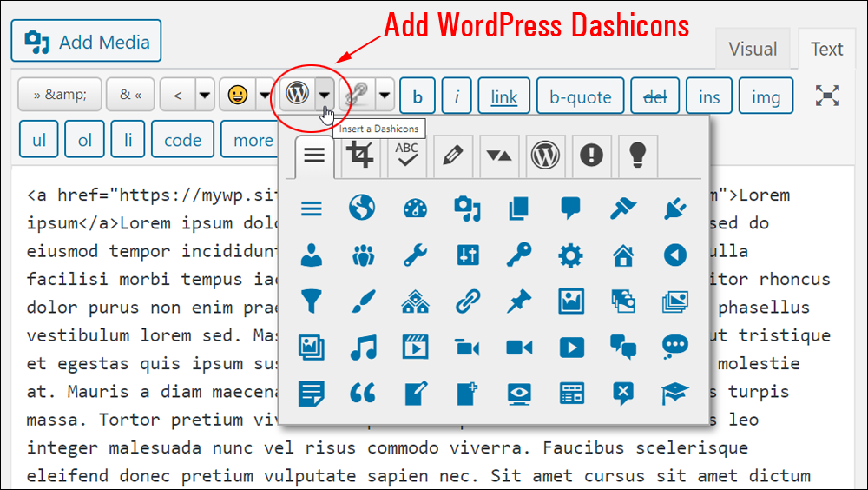Insert the home house dashicon
The height and width of the screenshot is (490, 868).
(x=623, y=255)
